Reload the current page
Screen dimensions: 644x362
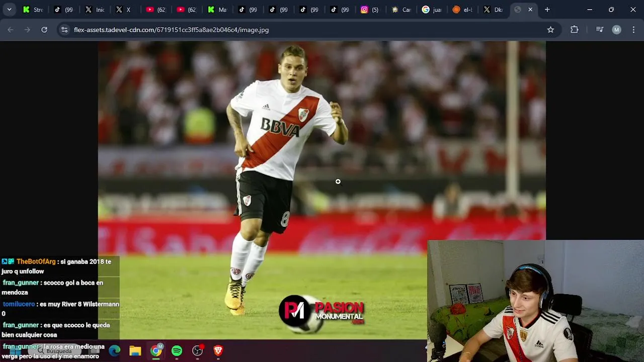pyautogui.click(x=44, y=30)
